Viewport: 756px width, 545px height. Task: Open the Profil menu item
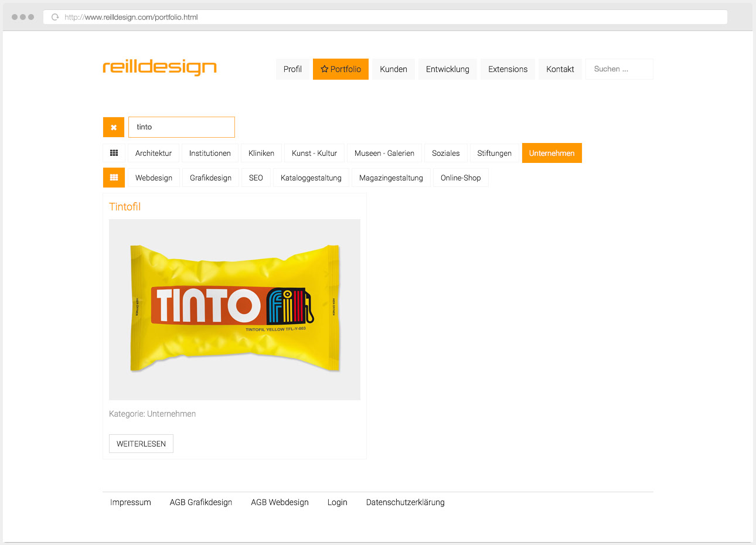292,69
